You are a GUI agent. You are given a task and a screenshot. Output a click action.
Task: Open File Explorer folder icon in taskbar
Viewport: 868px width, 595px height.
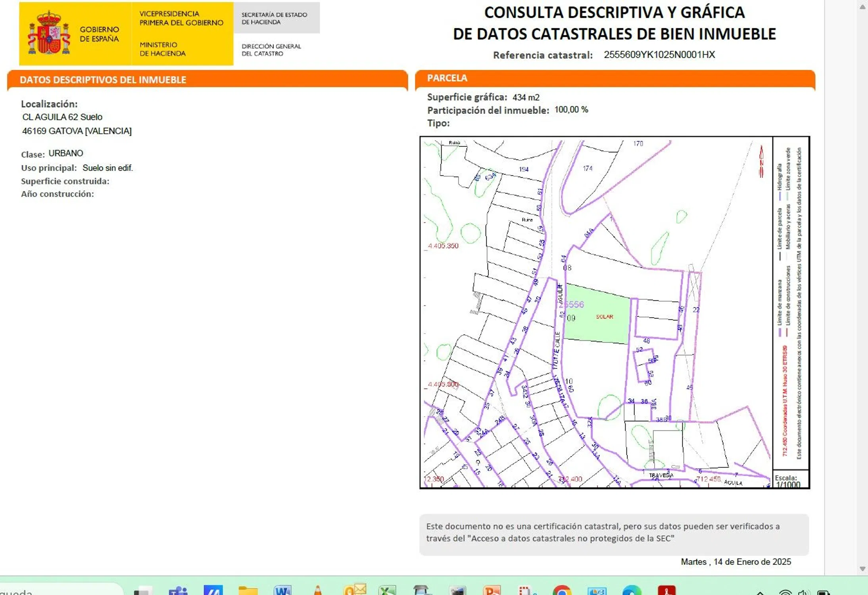(x=248, y=591)
